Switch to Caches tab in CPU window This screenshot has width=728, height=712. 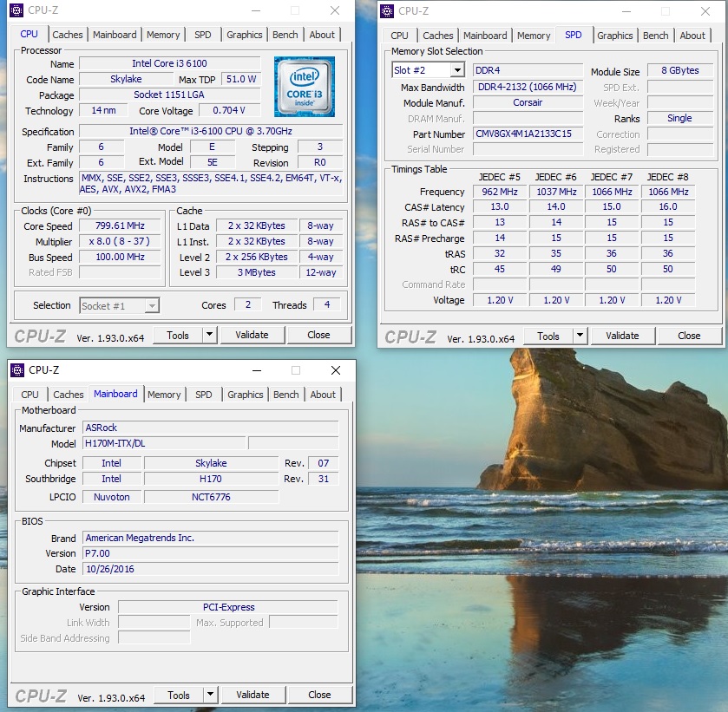click(x=68, y=35)
